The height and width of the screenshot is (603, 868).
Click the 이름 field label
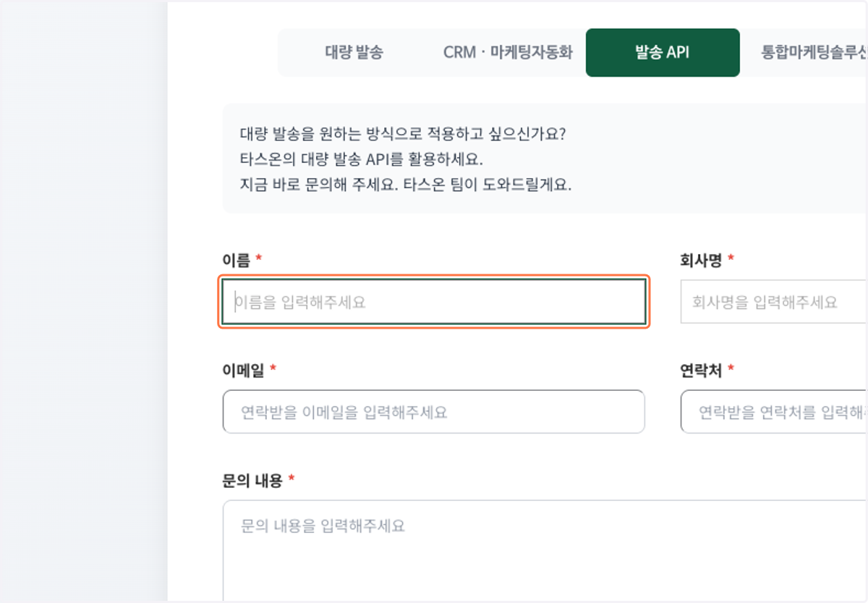(237, 259)
